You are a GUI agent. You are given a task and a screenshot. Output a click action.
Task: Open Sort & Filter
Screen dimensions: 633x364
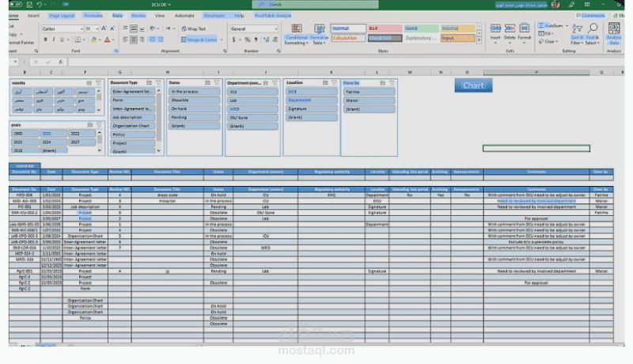(578, 34)
